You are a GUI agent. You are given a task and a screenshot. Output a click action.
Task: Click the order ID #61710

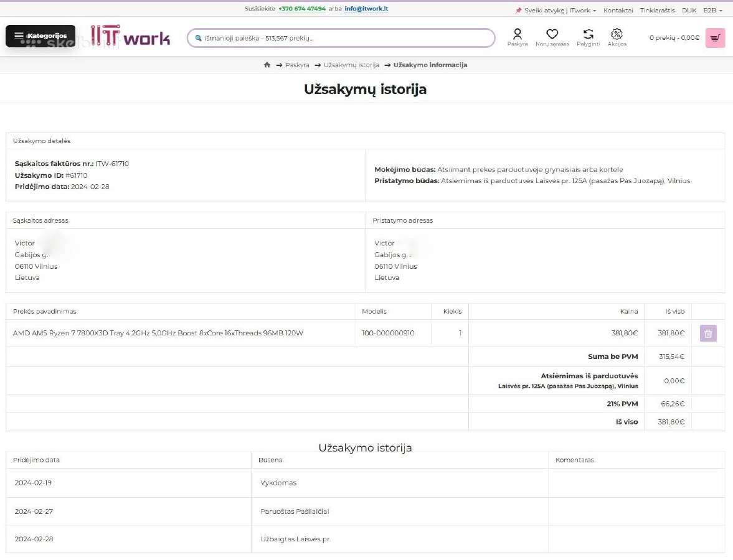pos(76,175)
